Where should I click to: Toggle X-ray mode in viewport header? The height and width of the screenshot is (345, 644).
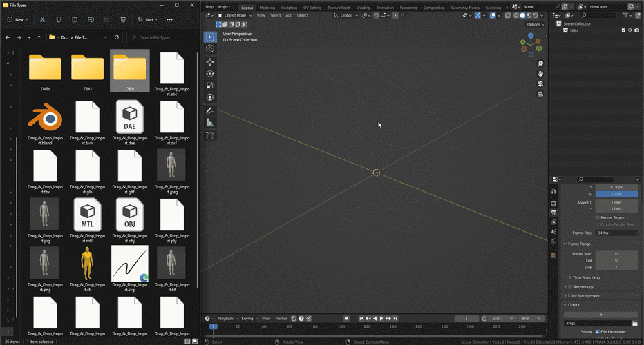(508, 16)
